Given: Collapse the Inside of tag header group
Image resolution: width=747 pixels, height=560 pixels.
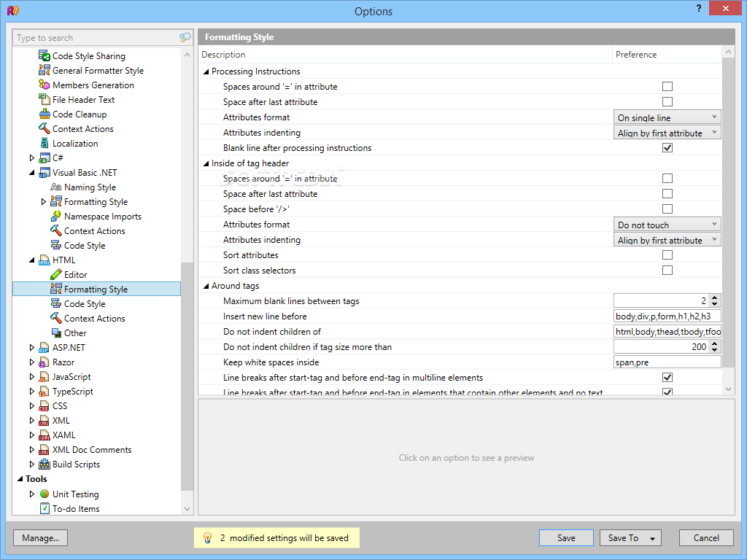Looking at the screenshot, I should point(206,163).
